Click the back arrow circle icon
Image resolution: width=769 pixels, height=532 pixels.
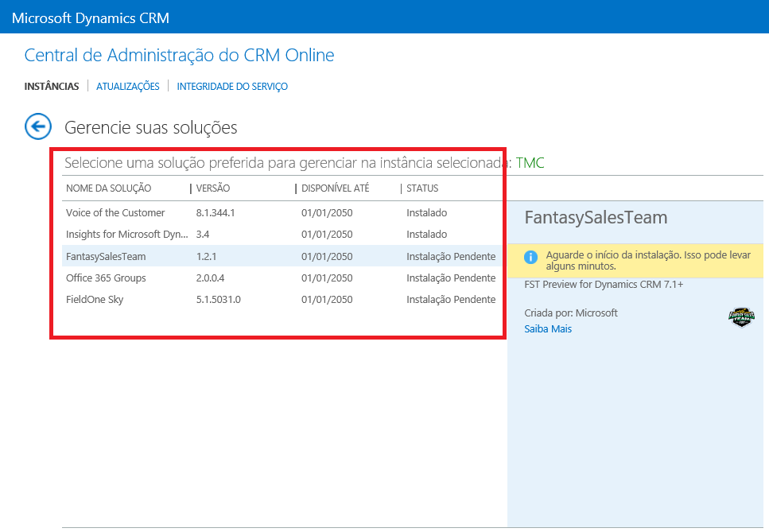pyautogui.click(x=37, y=126)
